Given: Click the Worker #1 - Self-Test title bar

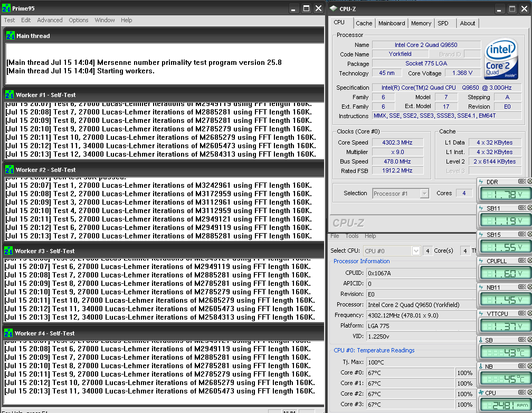Looking at the screenshot, I should (x=164, y=94).
